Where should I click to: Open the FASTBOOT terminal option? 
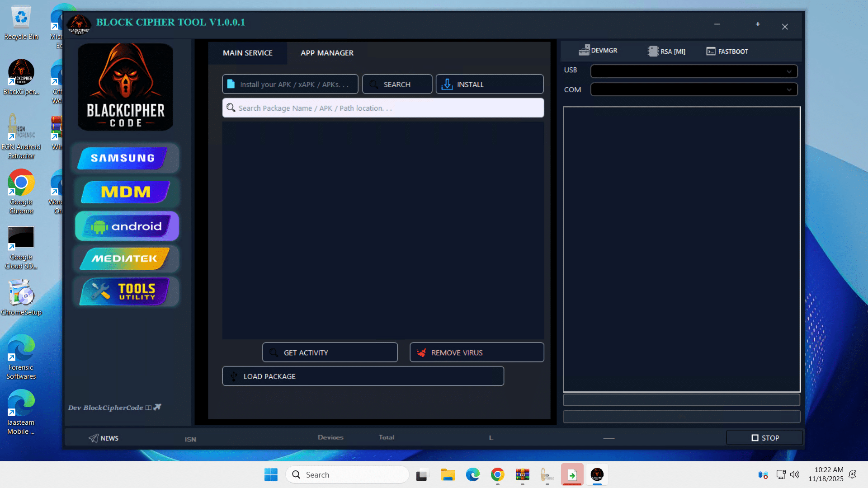pyautogui.click(x=727, y=52)
